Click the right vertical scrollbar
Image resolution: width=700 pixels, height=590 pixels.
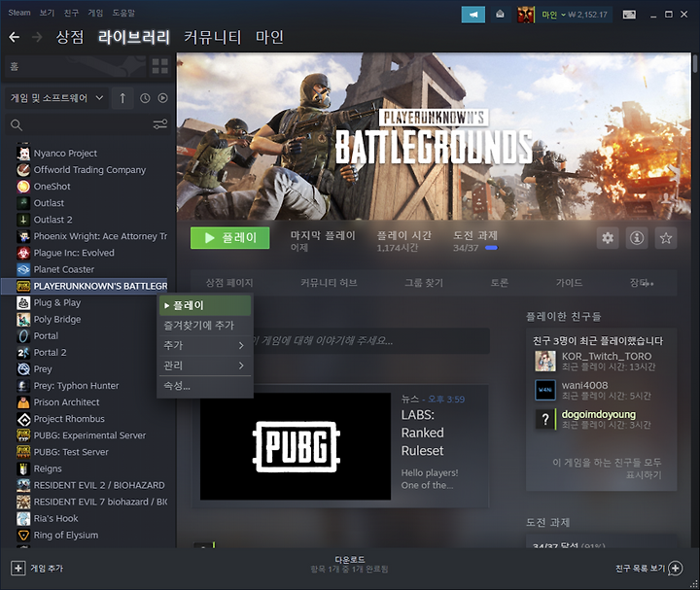pyautogui.click(x=694, y=63)
